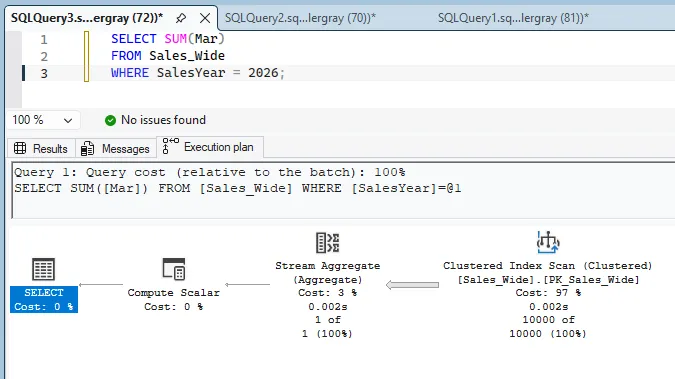The width and height of the screenshot is (675, 379).
Task: Click line number 2 in editor
Action: pos(44,56)
